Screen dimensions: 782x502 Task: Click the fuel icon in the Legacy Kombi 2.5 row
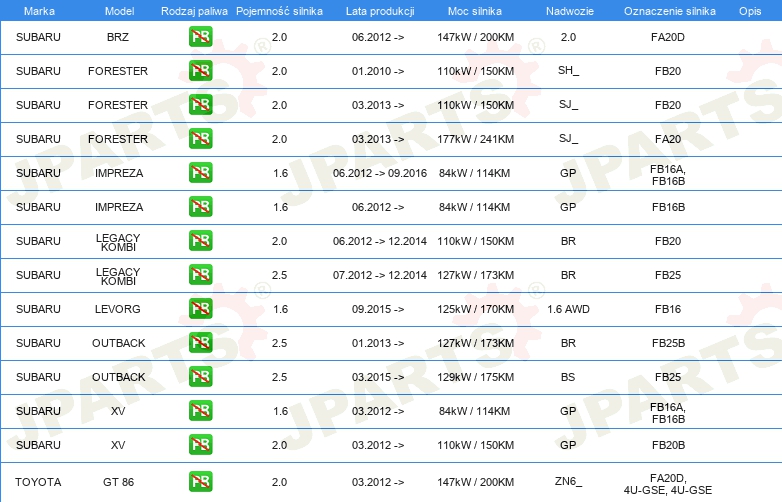[x=200, y=275]
